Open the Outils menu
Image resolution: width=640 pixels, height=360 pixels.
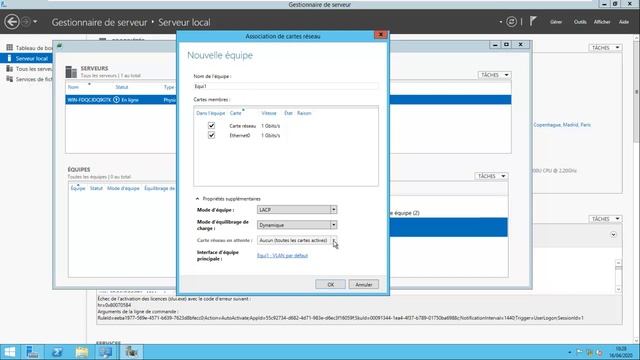pos(580,22)
